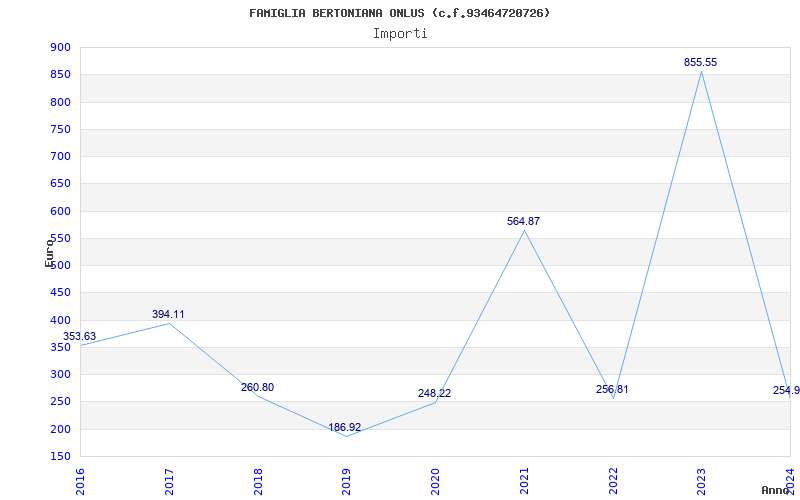
Task: Select the 200 y-axis tick label
Action: click(60, 429)
